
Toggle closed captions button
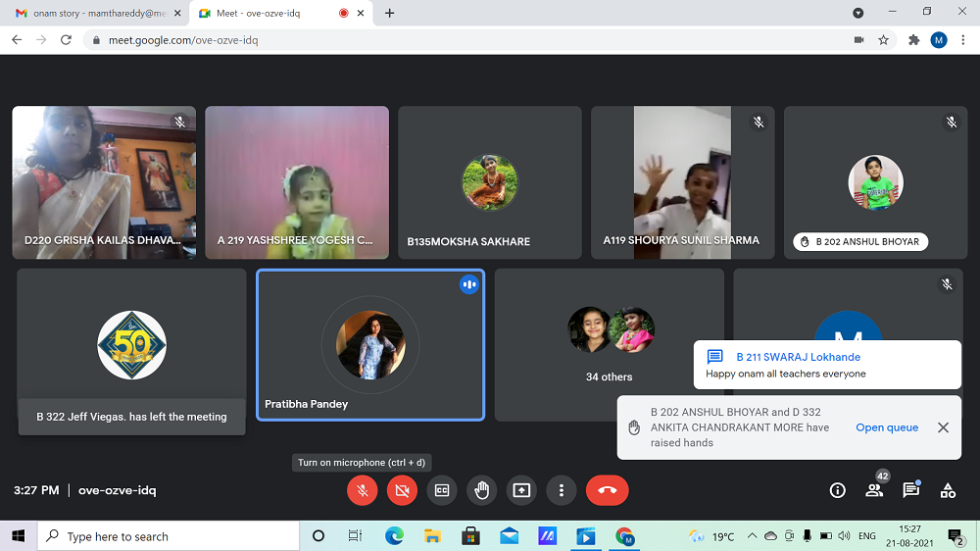pyautogui.click(x=442, y=490)
